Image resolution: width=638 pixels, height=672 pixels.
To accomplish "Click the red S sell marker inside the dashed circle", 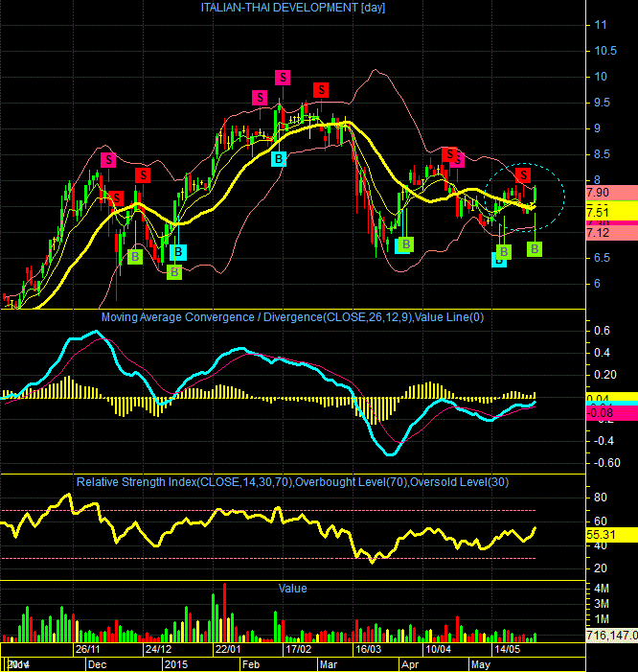I will pos(523,174).
